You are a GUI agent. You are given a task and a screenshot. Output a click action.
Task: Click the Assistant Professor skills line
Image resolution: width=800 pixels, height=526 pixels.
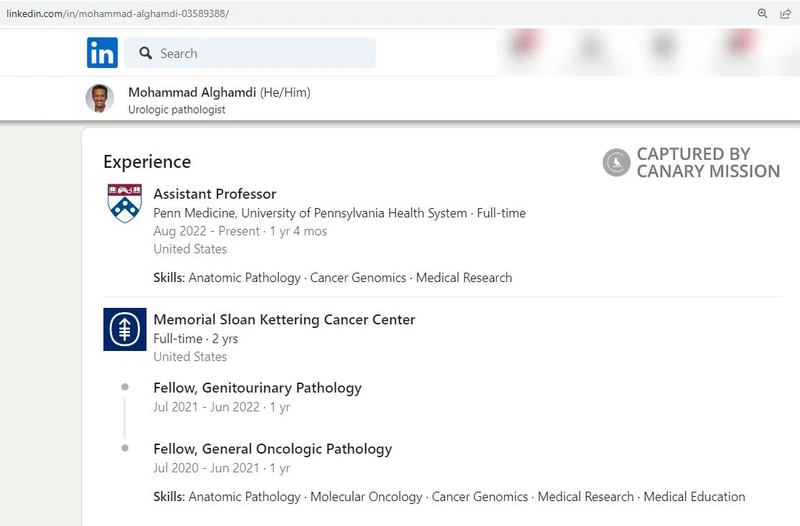pos(333,278)
